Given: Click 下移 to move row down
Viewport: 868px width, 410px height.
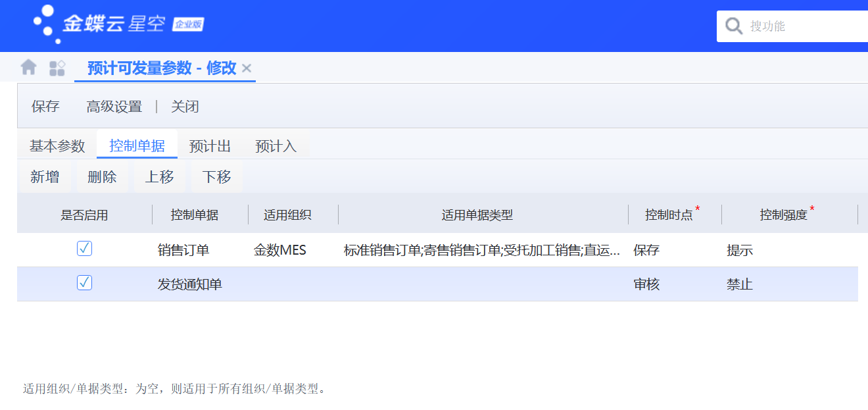Looking at the screenshot, I should pyautogui.click(x=217, y=177).
